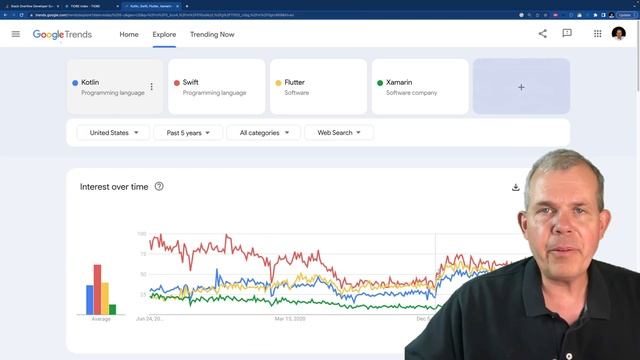Open the send feedback icon
This screenshot has width=640, height=360.
click(567, 33)
